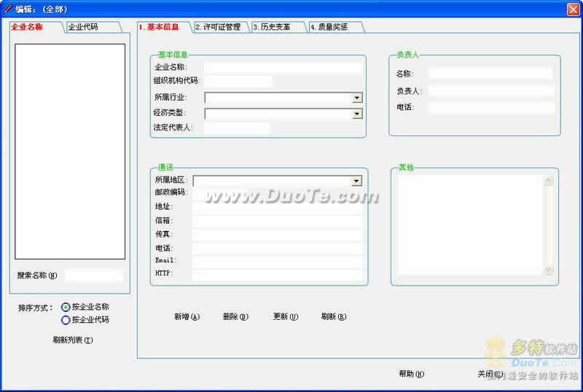Close the edit window with red X

pyautogui.click(x=573, y=8)
